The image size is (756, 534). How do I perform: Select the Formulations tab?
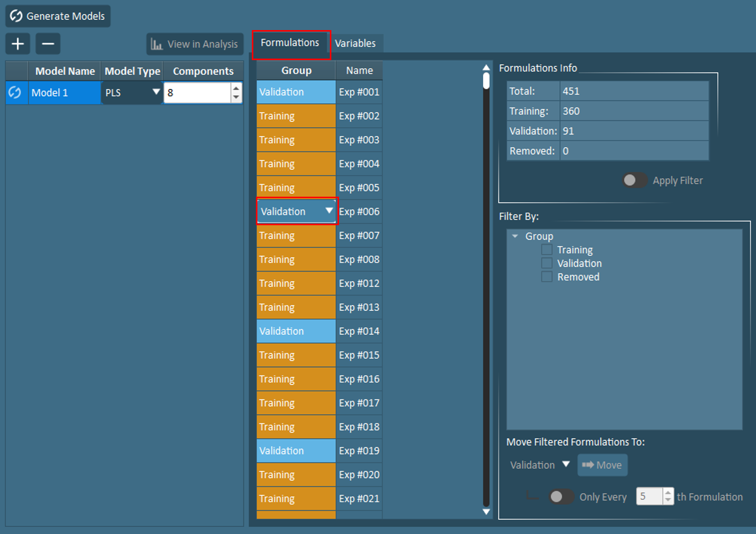[x=290, y=43]
